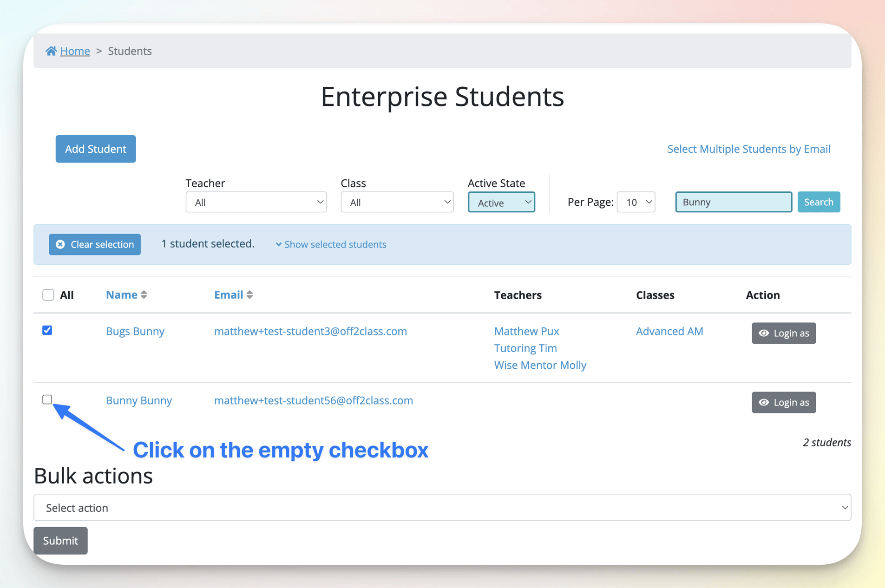Open Select Multiple Students by Email
The height and width of the screenshot is (588, 885).
748,149
